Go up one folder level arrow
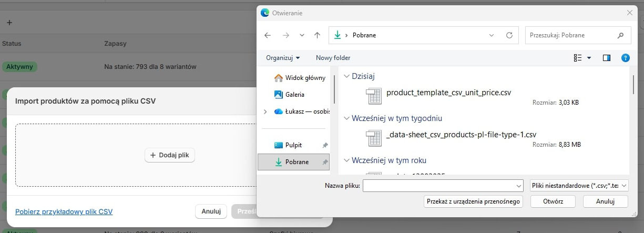The height and width of the screenshot is (233, 644). point(317,35)
